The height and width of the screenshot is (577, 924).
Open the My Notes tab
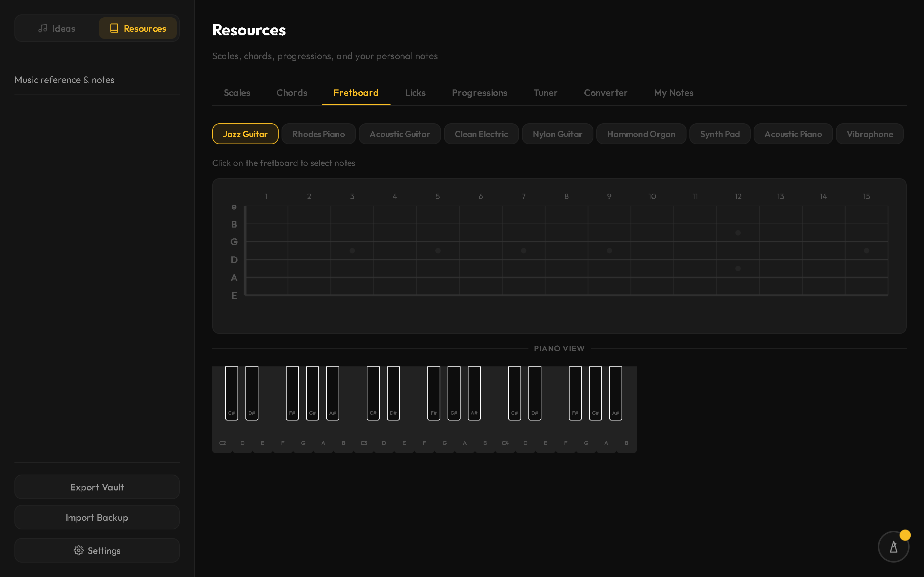tap(674, 93)
